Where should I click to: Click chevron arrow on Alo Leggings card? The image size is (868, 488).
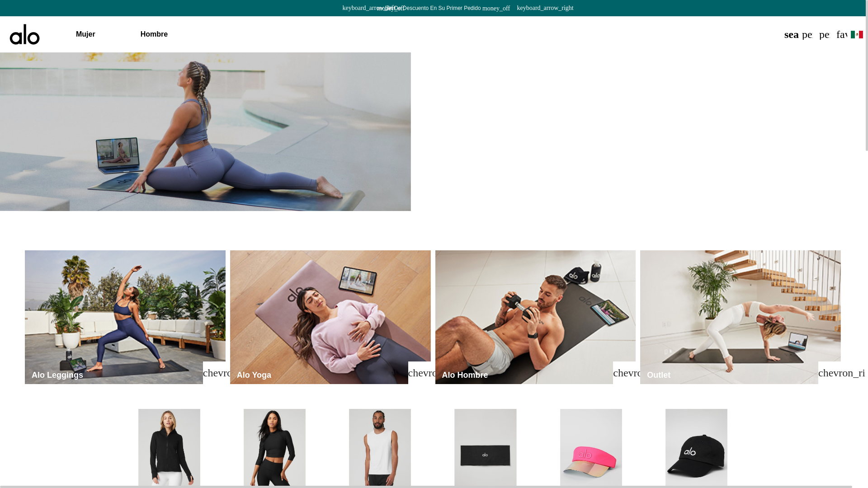click(214, 373)
